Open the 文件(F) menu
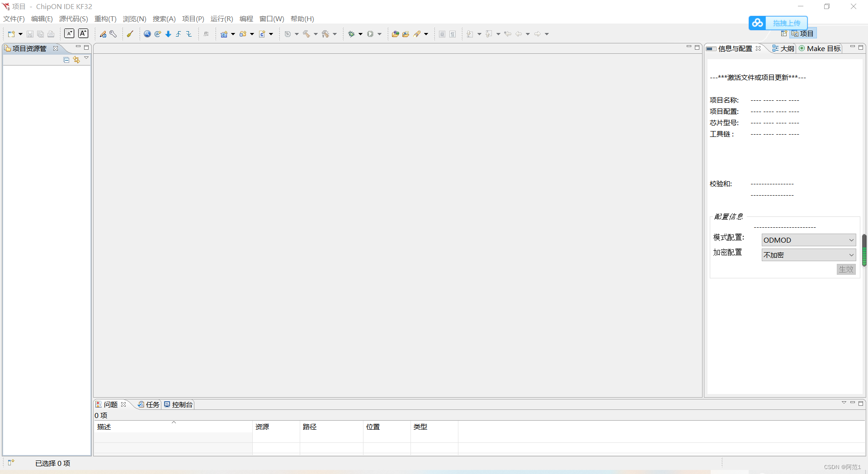This screenshot has width=868, height=474. pos(14,19)
